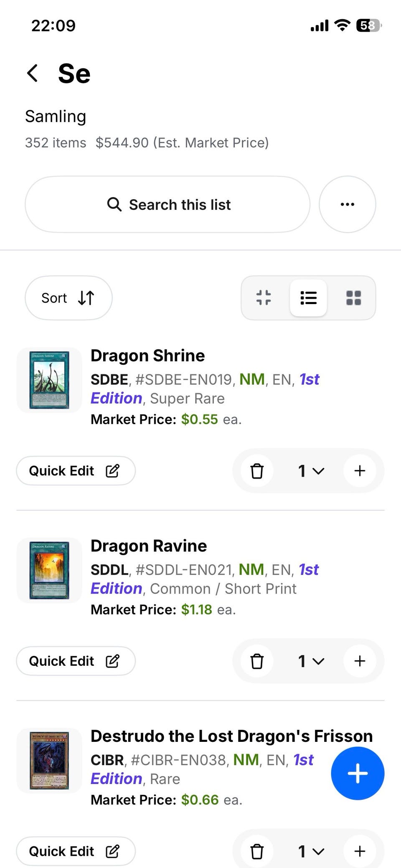Open Dragon Shrine quantity dropdown
The width and height of the screenshot is (401, 868).
[x=311, y=471]
